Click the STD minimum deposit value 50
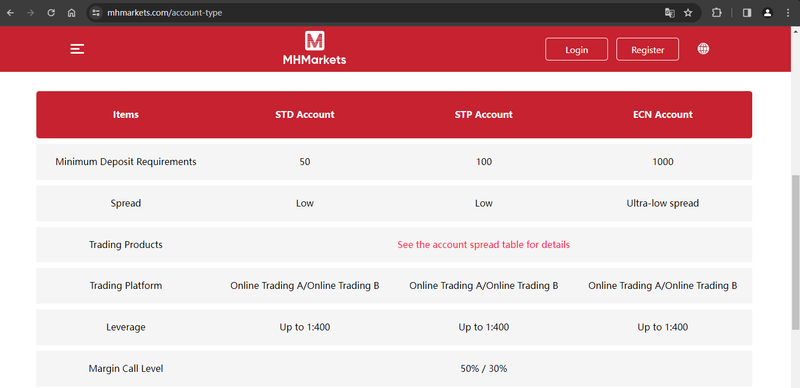Image resolution: width=800 pixels, height=388 pixels. 305,162
